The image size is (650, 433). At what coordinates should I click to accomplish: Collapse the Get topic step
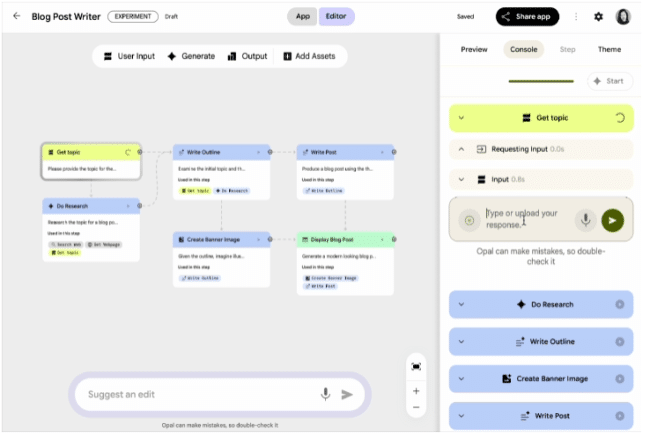(461, 118)
